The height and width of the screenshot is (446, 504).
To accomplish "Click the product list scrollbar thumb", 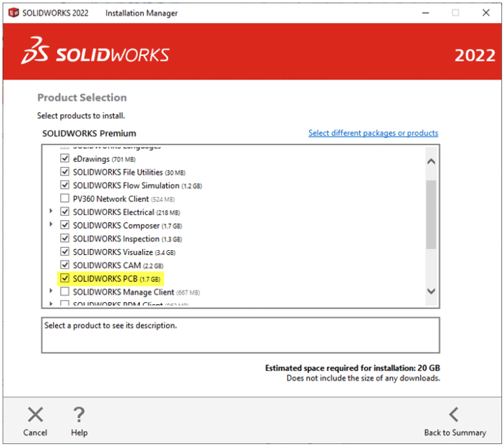I will click(x=431, y=215).
